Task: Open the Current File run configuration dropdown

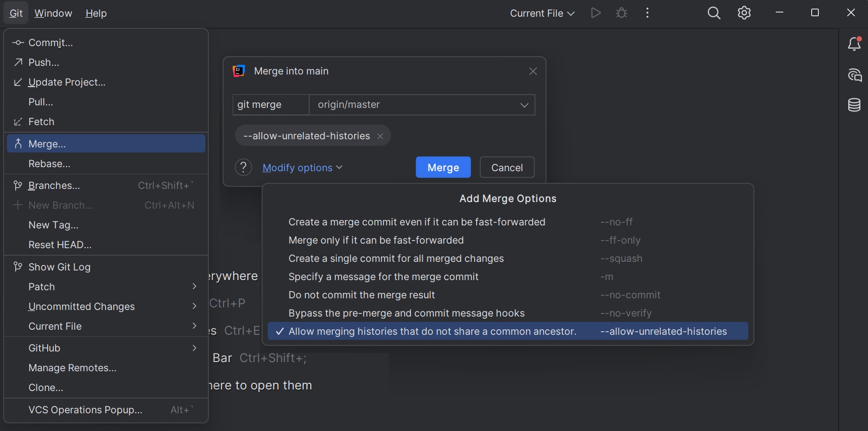Action: pos(542,13)
